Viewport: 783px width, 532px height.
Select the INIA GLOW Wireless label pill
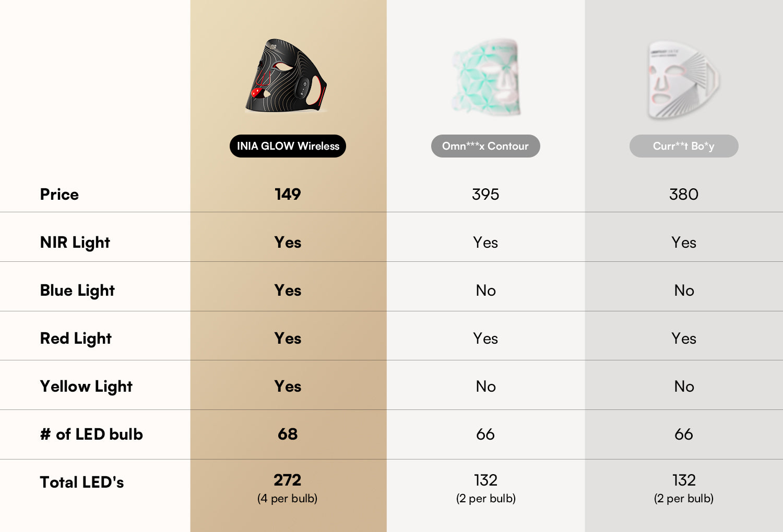pos(288,146)
